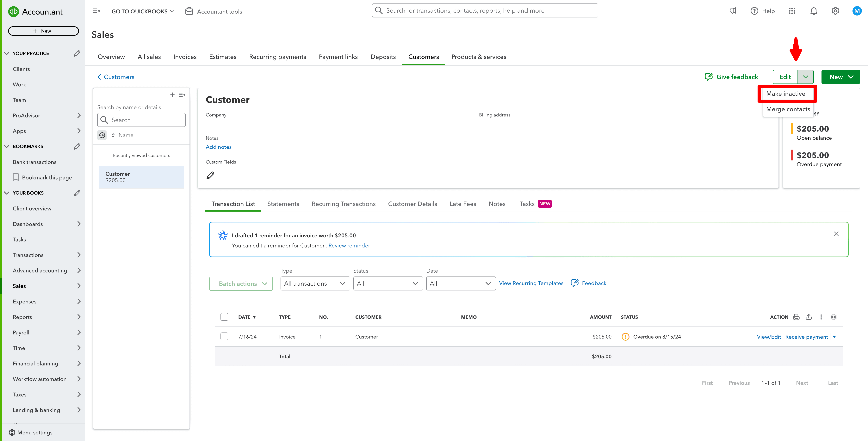Screen dimensions: 868x441
Task: Click the megaphone announcements icon
Action: pos(733,11)
